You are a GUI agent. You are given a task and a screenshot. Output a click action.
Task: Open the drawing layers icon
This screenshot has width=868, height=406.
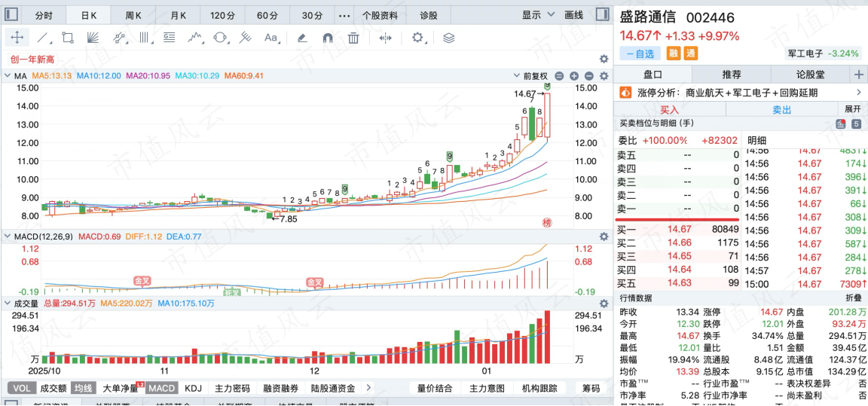(x=449, y=38)
